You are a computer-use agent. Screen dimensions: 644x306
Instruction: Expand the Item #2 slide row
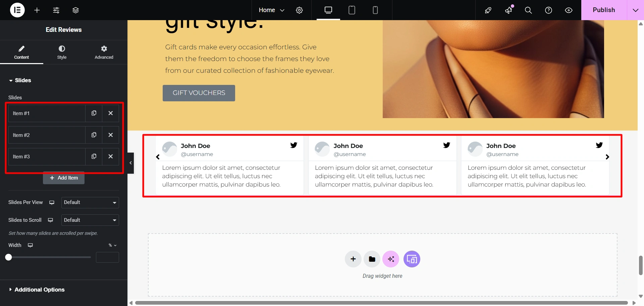47,135
